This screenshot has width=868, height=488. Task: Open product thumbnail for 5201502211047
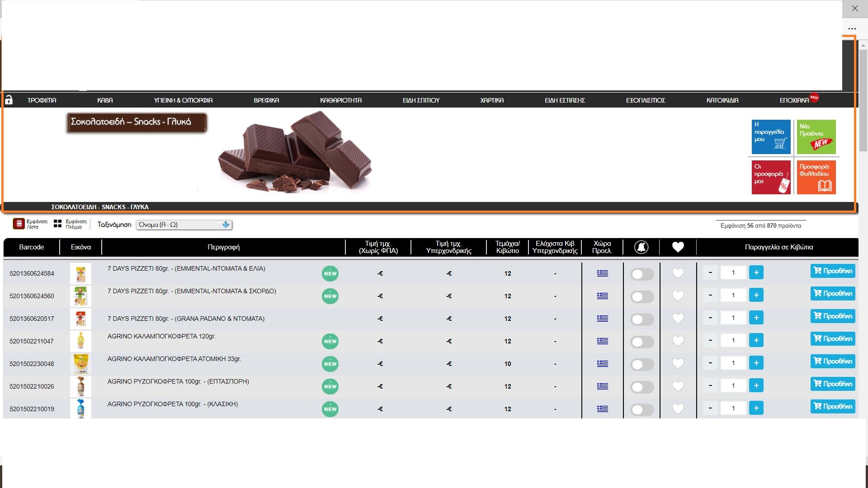click(x=80, y=341)
